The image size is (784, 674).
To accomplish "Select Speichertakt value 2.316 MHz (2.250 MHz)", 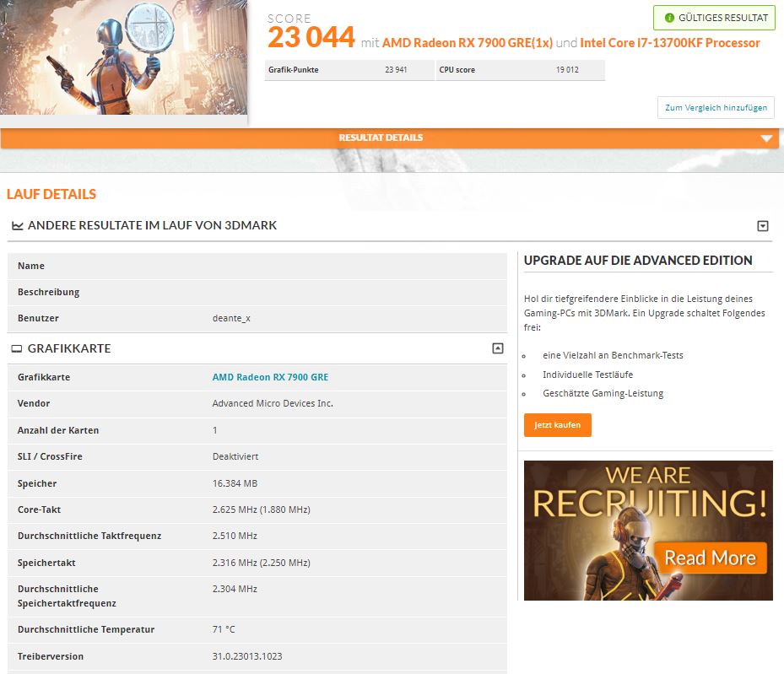I will (261, 563).
